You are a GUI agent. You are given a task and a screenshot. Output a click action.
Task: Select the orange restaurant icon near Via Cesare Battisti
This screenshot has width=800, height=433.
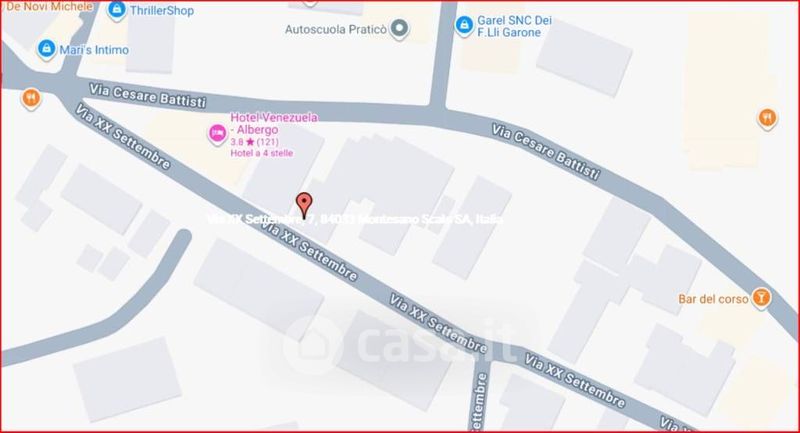tap(31, 98)
